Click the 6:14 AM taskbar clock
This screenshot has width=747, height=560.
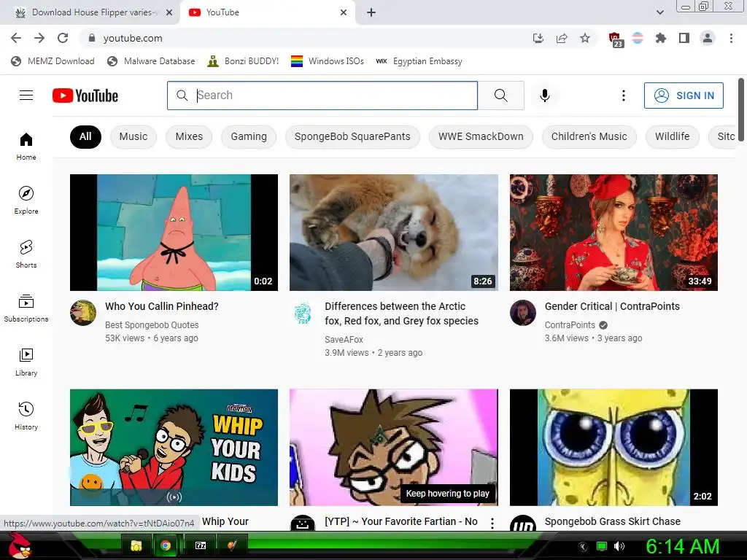682,546
